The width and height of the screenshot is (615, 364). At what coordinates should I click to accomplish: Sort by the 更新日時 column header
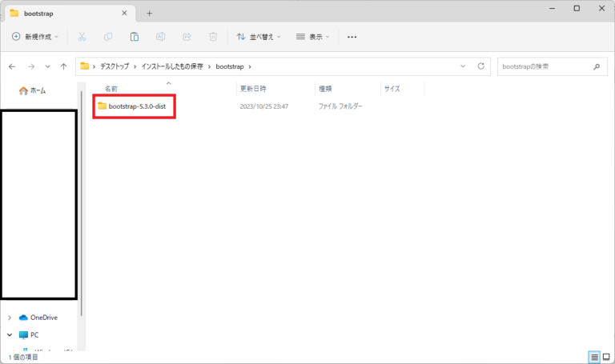pos(253,89)
